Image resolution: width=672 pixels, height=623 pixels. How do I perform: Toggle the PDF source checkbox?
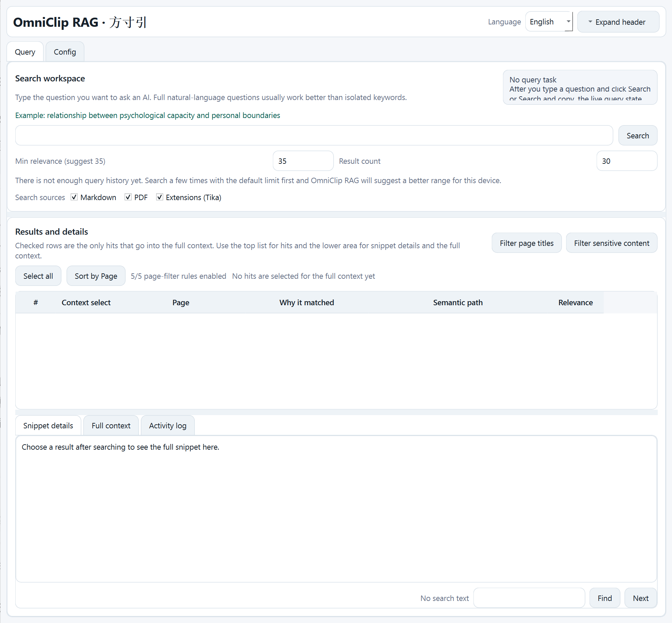(128, 197)
